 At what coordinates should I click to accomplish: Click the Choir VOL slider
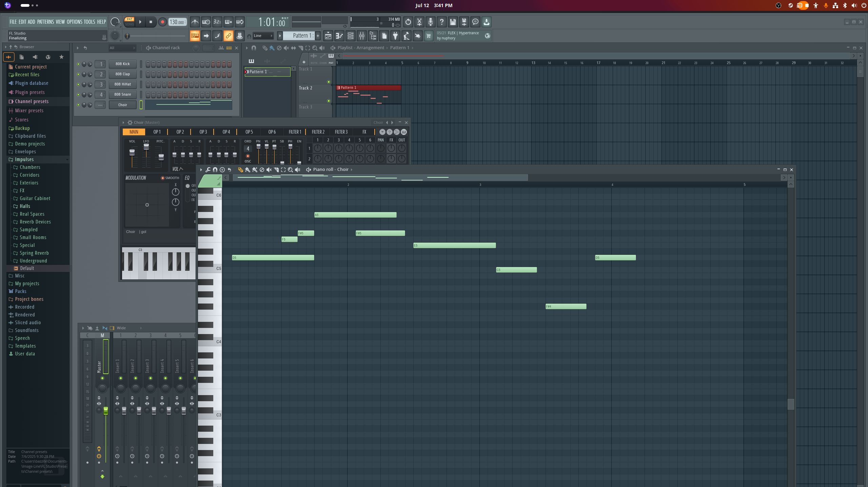point(132,152)
